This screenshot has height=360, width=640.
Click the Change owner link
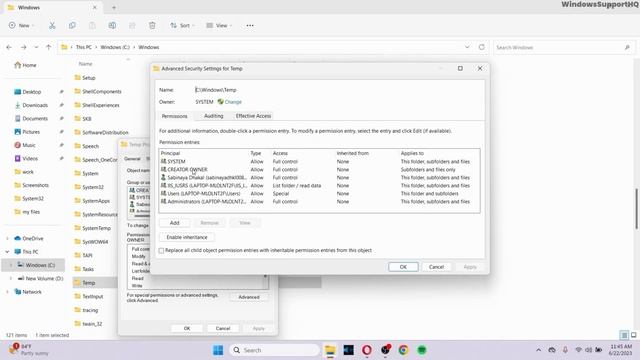(x=233, y=102)
